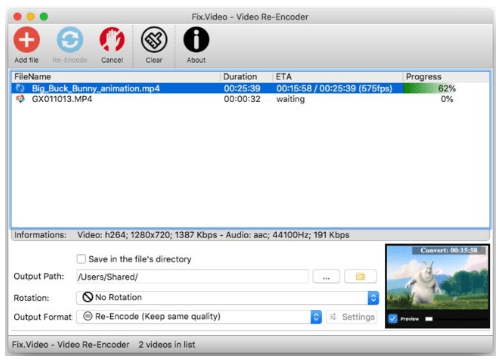This screenshot has height=363, width=502.
Task: Click the blue Re-Encode arrows icon
Action: pos(70,40)
